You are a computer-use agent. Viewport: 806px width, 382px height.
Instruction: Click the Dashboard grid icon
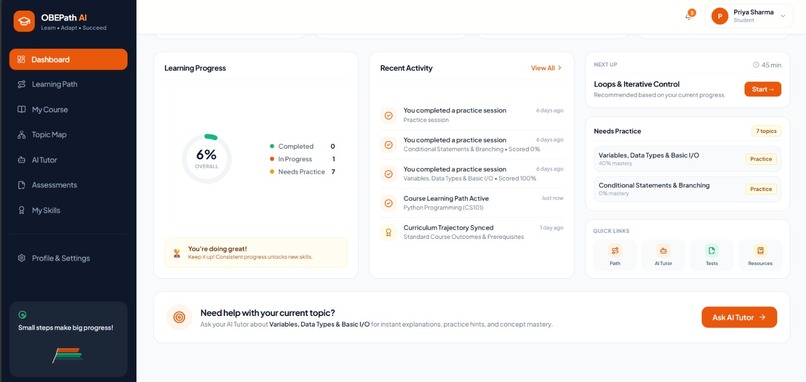coord(21,59)
